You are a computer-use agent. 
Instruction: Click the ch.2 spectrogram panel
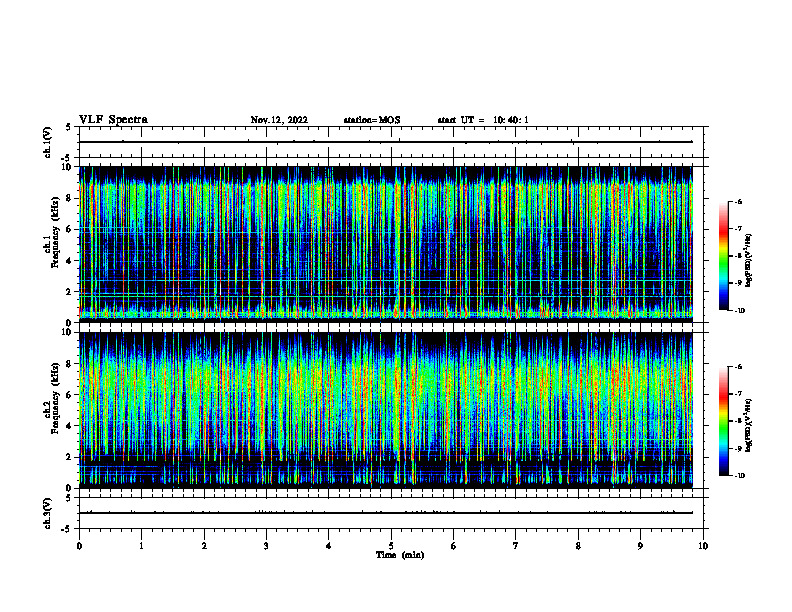click(x=386, y=410)
